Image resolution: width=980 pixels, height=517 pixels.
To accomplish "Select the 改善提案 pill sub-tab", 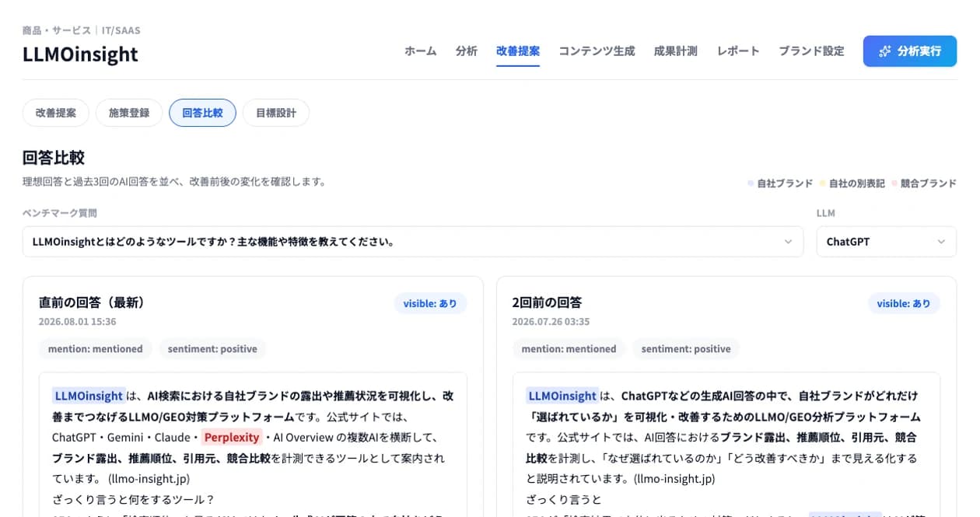I will 56,113.
